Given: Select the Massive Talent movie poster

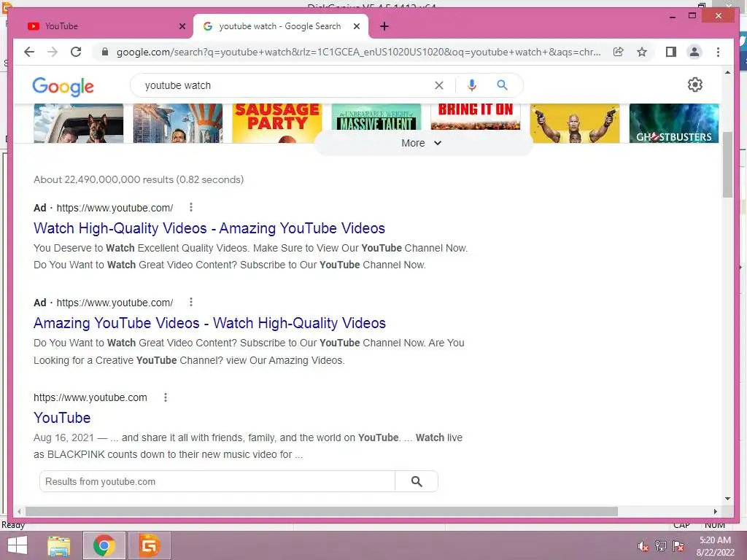Looking at the screenshot, I should (376, 117).
